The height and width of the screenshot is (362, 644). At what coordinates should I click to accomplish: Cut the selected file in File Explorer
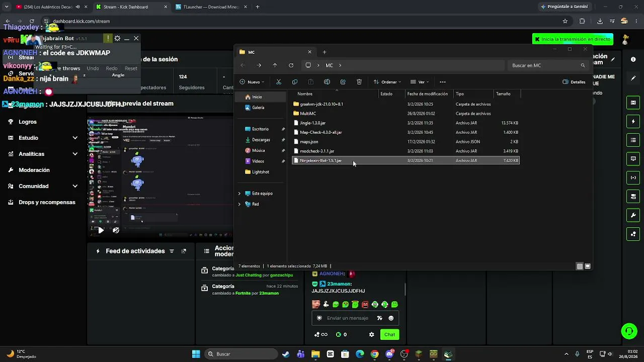click(278, 82)
